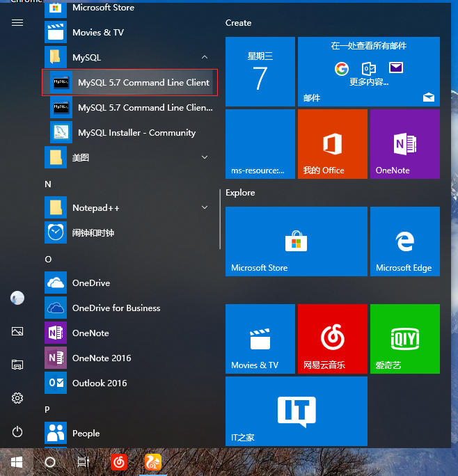Open the Documents icon in the sidebar

(x=17, y=365)
